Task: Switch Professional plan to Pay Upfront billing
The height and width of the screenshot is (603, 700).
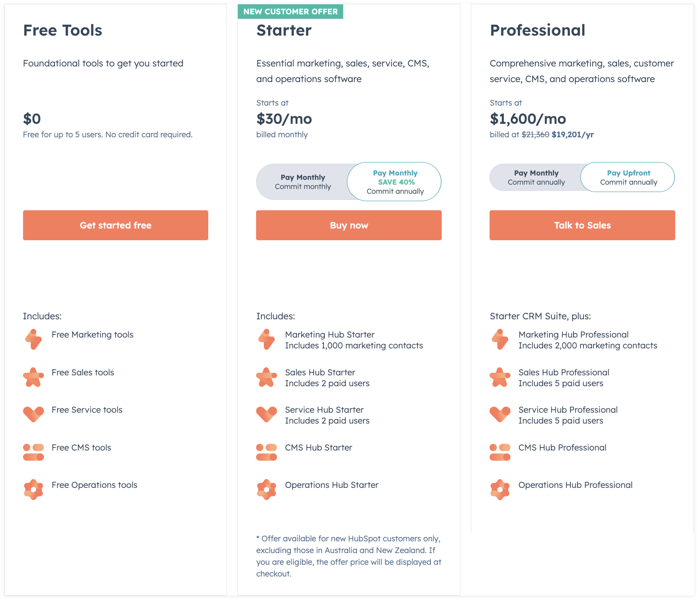Action: (x=628, y=177)
